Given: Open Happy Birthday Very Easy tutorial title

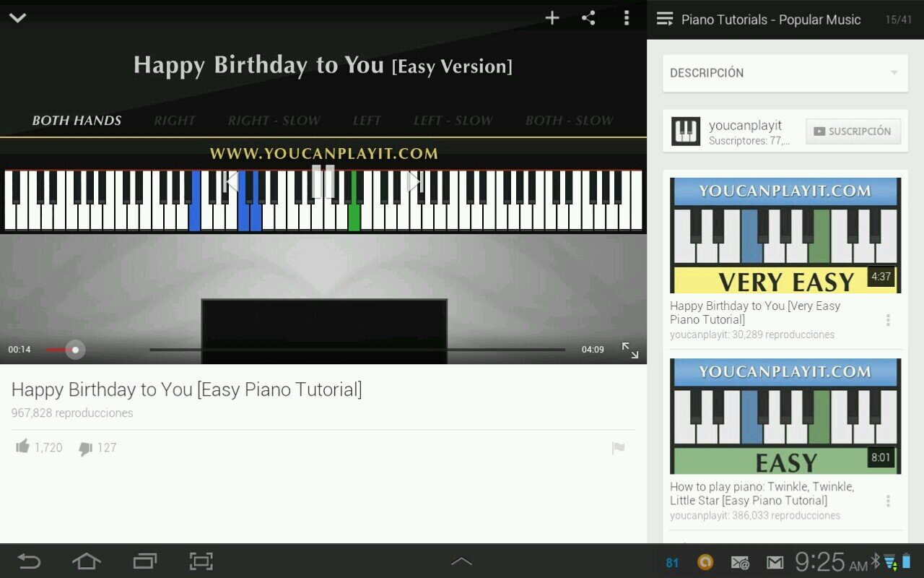Looking at the screenshot, I should 755,313.
